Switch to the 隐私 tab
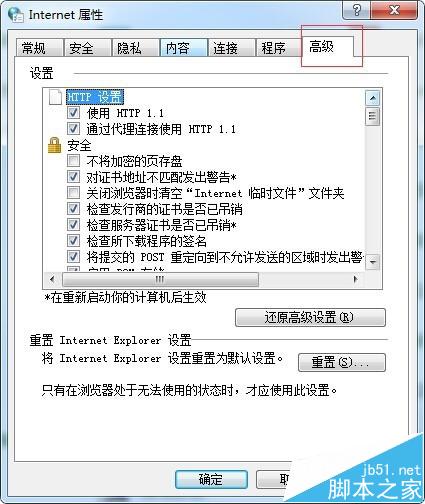 pos(135,48)
